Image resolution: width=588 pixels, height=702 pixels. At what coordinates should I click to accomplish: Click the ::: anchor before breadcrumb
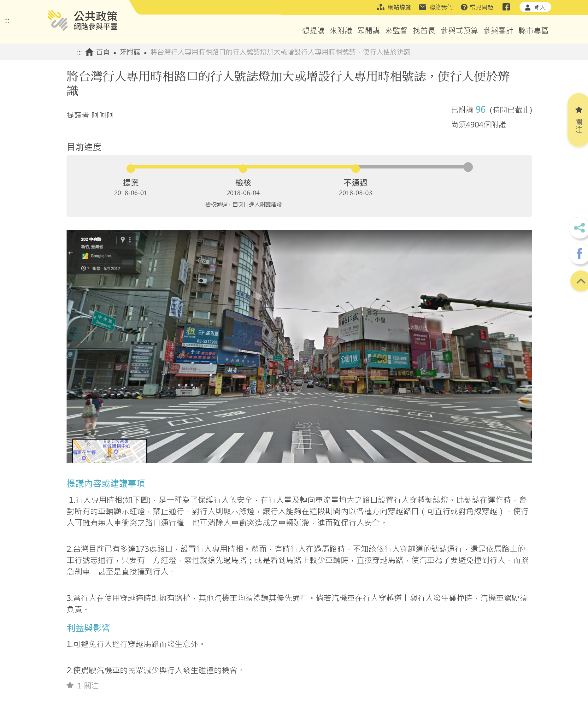pyautogui.click(x=79, y=52)
